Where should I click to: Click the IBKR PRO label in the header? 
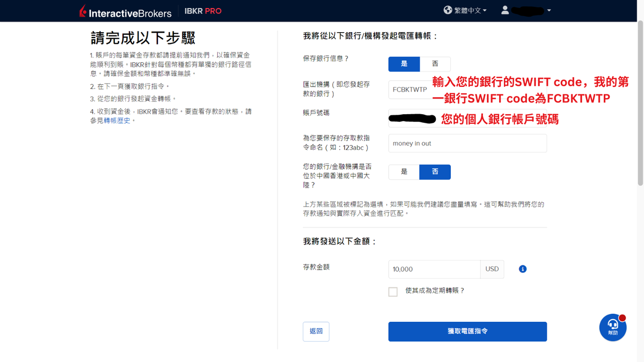click(x=203, y=10)
